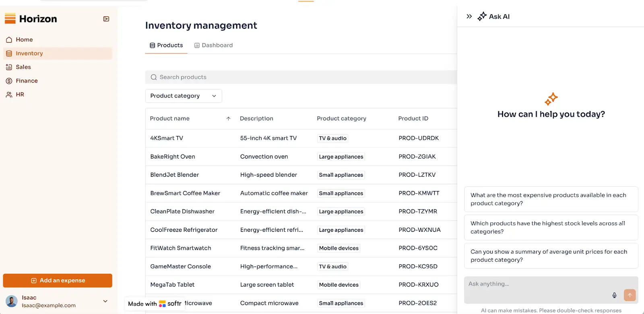The width and height of the screenshot is (644, 314).
Task: Click the Compact microwave description
Action: (x=269, y=303)
